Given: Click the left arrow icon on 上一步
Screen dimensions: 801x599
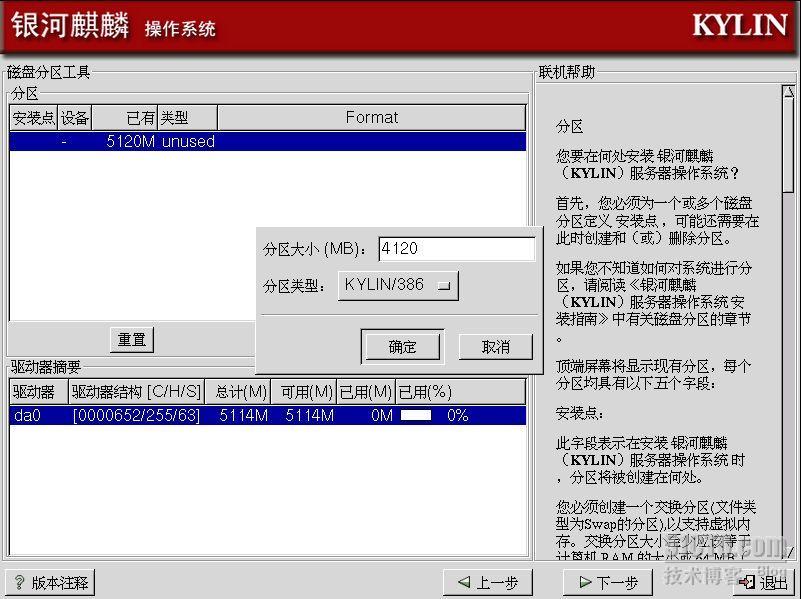Looking at the screenshot, I should click(464, 582).
